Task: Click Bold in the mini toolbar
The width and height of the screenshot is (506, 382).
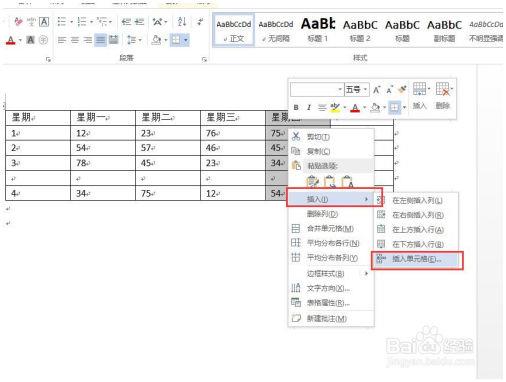Action: [x=296, y=107]
